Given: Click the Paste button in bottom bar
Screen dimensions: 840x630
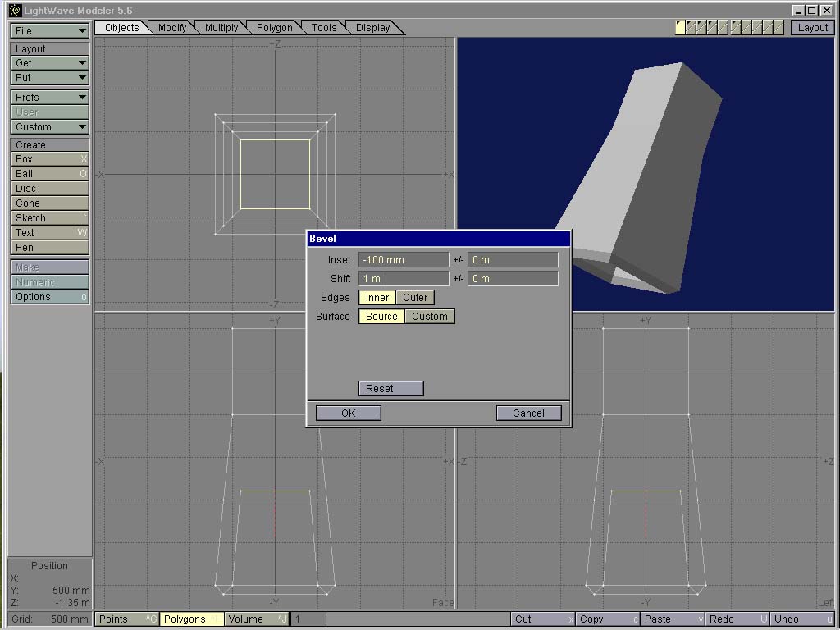Looking at the screenshot, I should (x=673, y=619).
